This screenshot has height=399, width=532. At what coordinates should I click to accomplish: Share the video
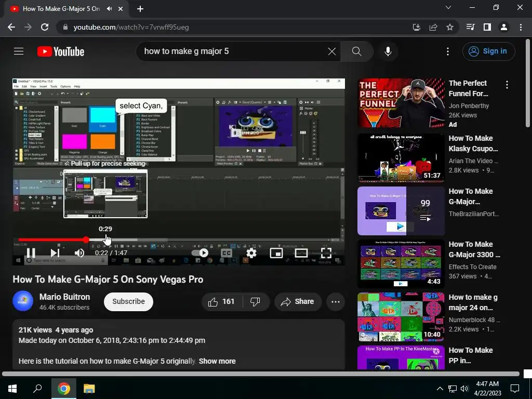[x=298, y=302]
